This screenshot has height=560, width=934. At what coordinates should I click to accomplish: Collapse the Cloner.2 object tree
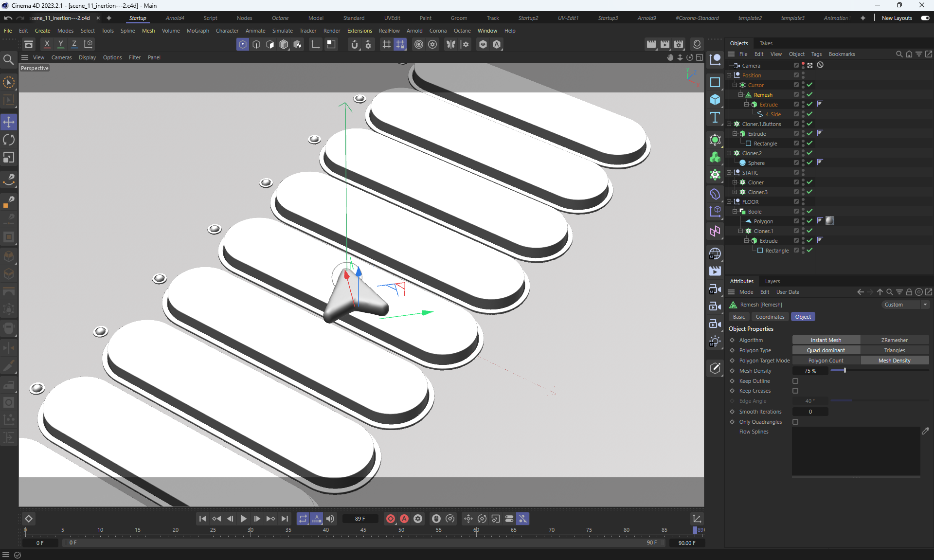[729, 153]
